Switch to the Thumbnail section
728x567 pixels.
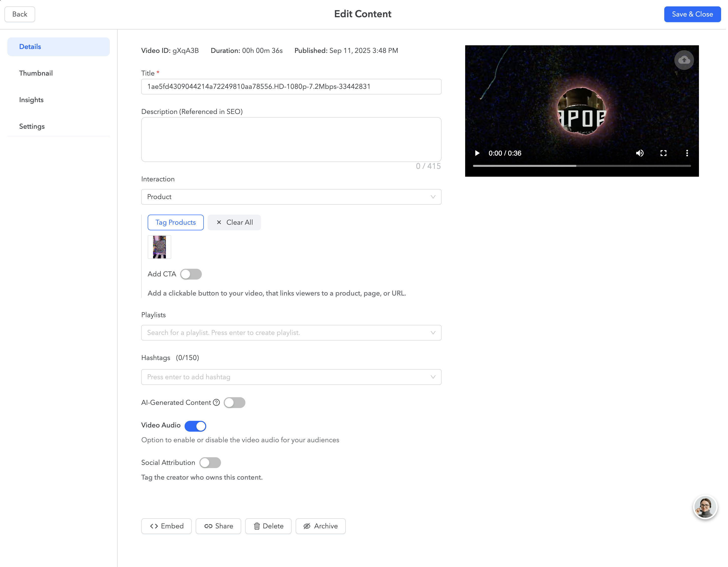pyautogui.click(x=36, y=73)
